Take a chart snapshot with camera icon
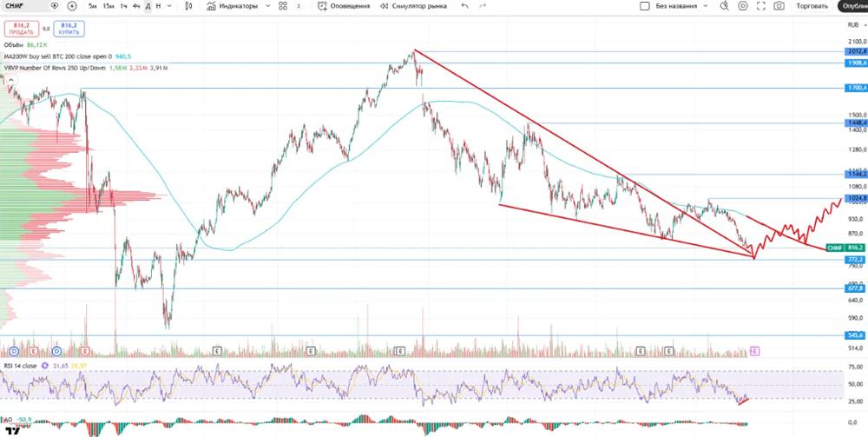 tap(779, 6)
